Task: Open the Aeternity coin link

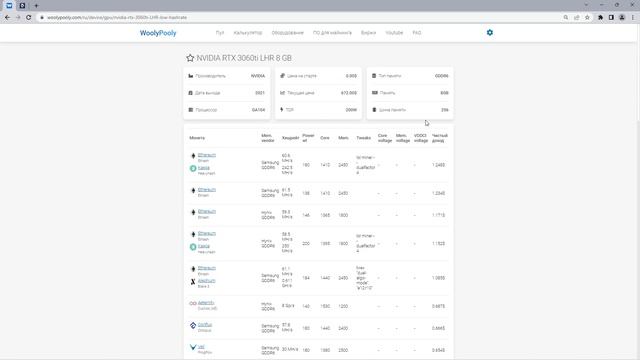Action: 206,303
